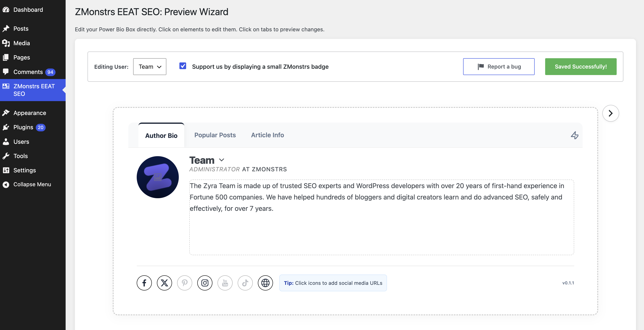Viewport: 644px width, 330px height.
Task: Edit the ADMINISTRATOR role text
Action: (x=215, y=169)
